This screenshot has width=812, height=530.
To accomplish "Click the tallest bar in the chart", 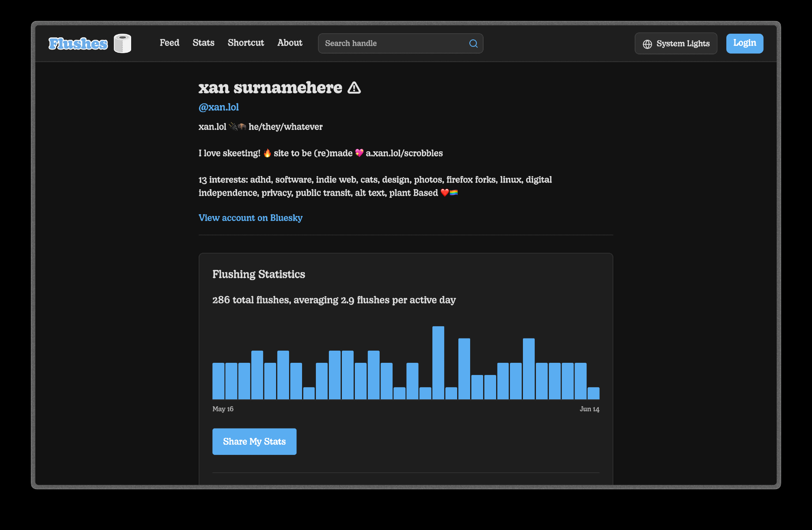I will click(438, 362).
